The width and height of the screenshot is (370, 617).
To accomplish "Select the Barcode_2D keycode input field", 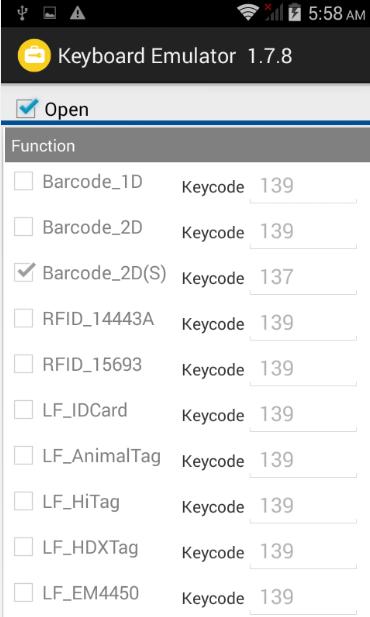I will pyautogui.click(x=303, y=232).
